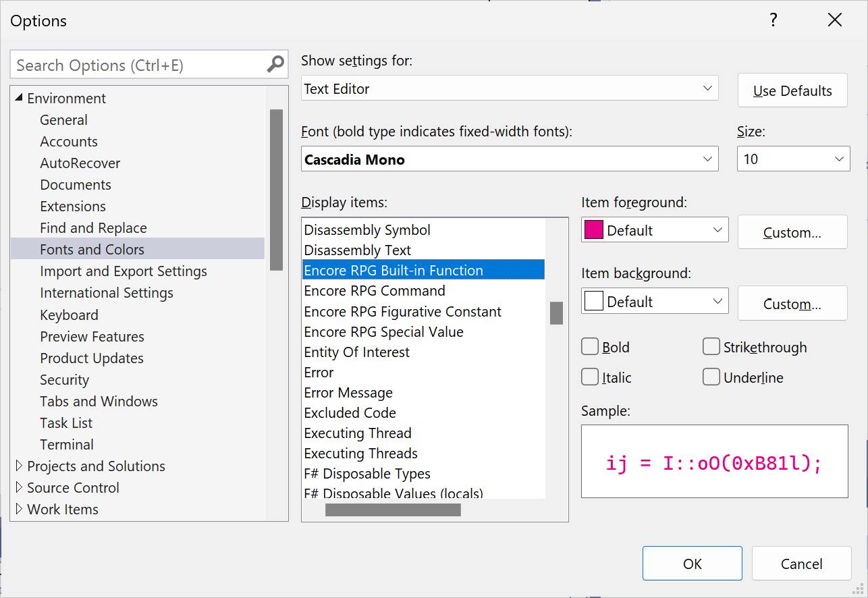Select Extensions in the options tree
868x598 pixels.
(x=73, y=207)
